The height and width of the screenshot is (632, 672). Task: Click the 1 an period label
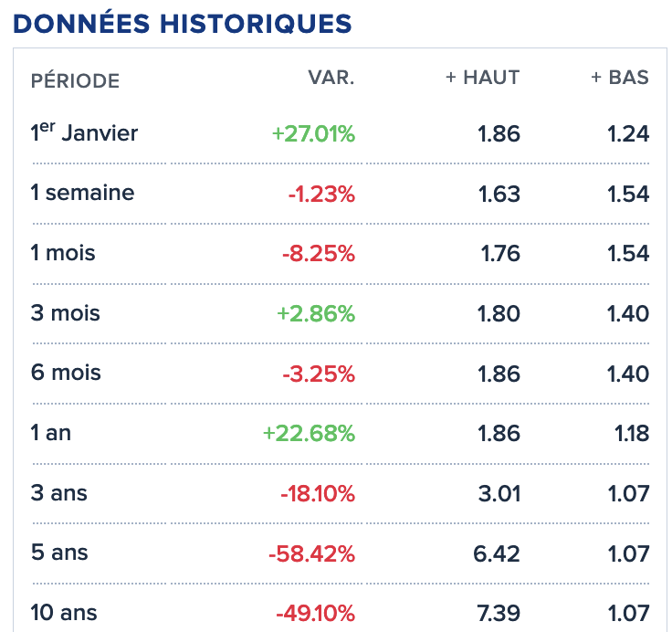click(50, 433)
